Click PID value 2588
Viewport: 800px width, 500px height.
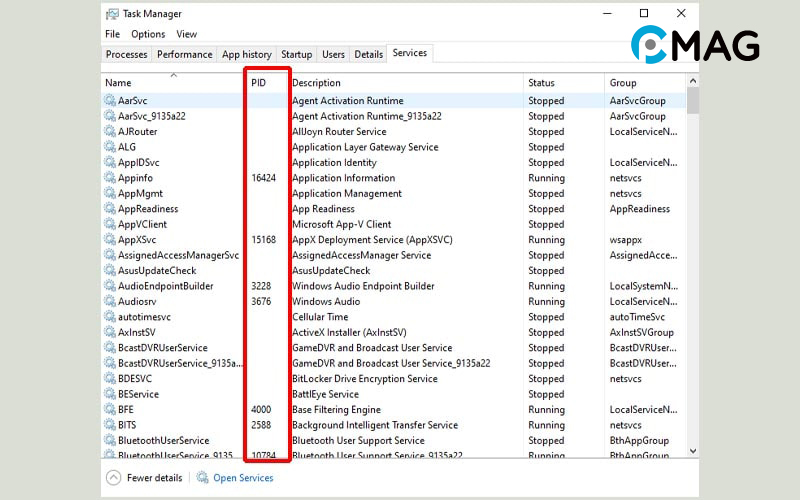point(261,425)
